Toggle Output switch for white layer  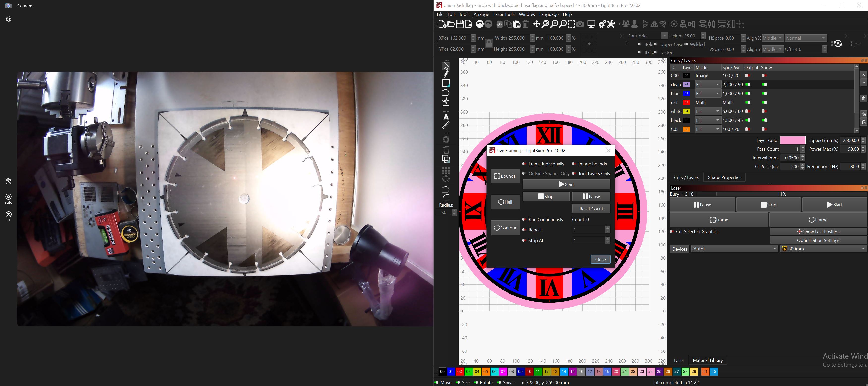(x=748, y=111)
